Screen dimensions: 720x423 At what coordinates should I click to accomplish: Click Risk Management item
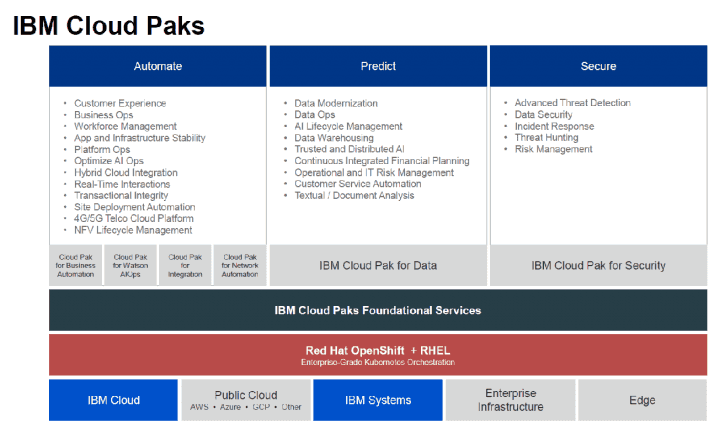click(x=553, y=149)
